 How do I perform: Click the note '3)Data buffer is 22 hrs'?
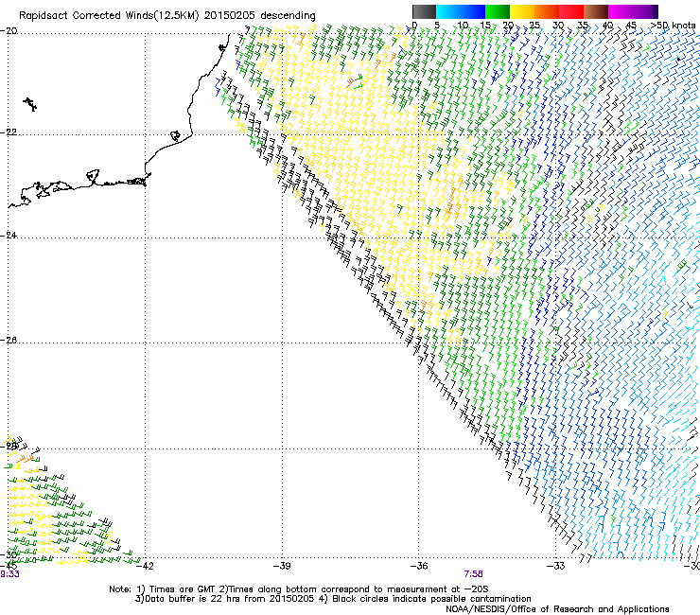click(187, 599)
